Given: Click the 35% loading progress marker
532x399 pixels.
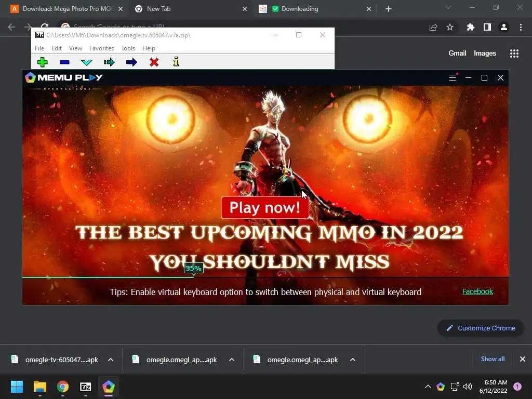Looking at the screenshot, I should click(x=194, y=269).
